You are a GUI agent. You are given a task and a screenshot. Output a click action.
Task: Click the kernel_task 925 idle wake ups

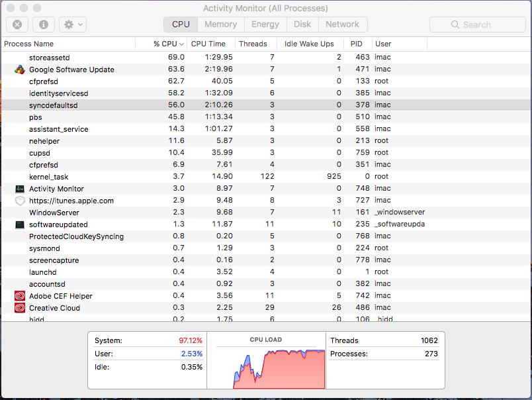pyautogui.click(x=334, y=176)
